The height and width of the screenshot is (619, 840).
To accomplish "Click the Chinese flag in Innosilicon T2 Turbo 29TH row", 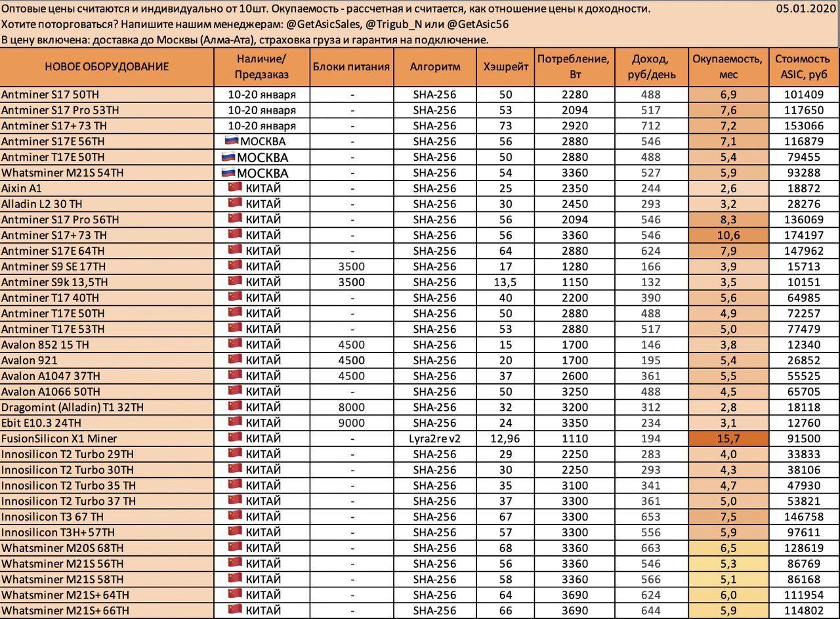I will click(x=236, y=454).
